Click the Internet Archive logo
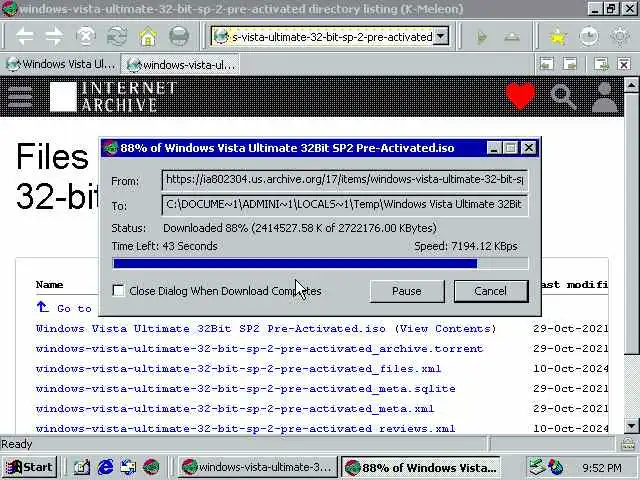640x480 pixels. [113, 97]
